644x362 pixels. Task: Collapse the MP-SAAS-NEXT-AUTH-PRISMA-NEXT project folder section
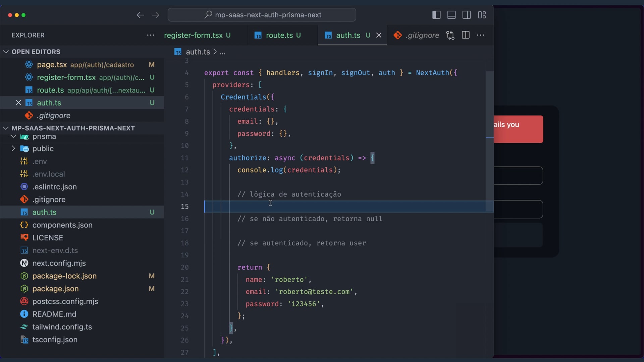pyautogui.click(x=6, y=128)
